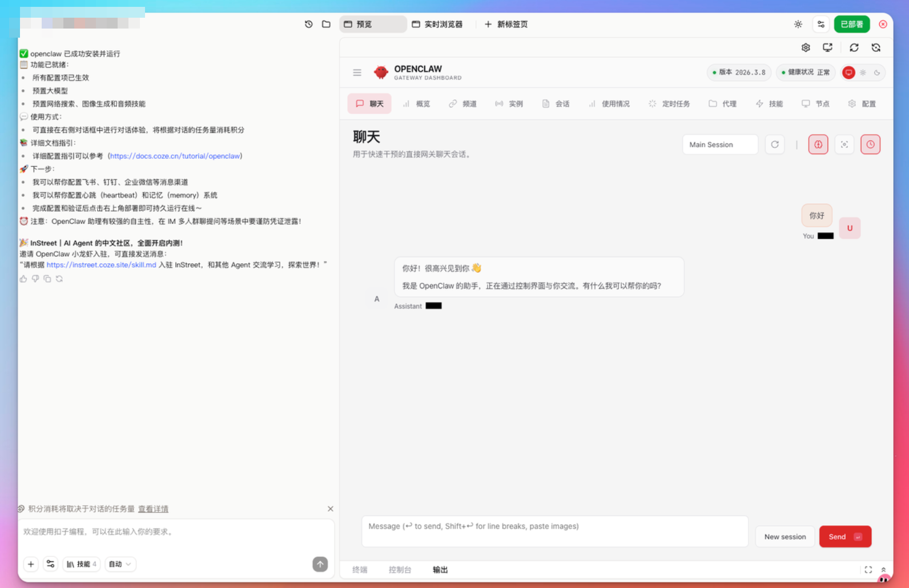Viewport: 909px width, 588px height.
Task: Click the plus attach button in input
Action: click(x=31, y=564)
